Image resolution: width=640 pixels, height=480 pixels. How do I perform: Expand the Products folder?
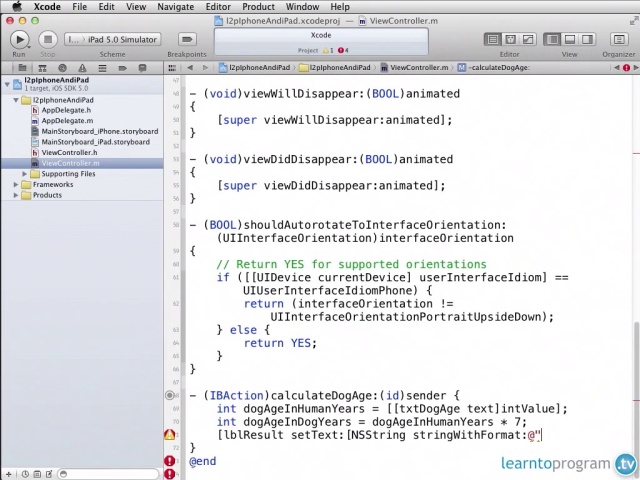(x=16, y=195)
